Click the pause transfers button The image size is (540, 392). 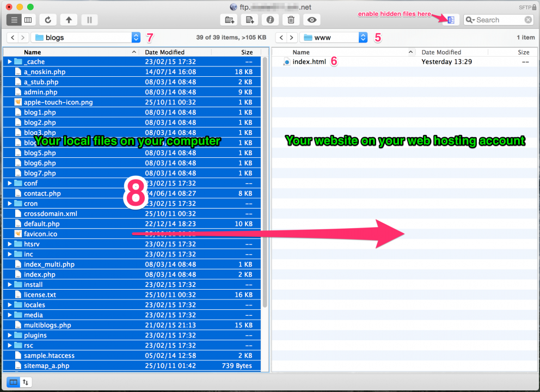coord(89,20)
